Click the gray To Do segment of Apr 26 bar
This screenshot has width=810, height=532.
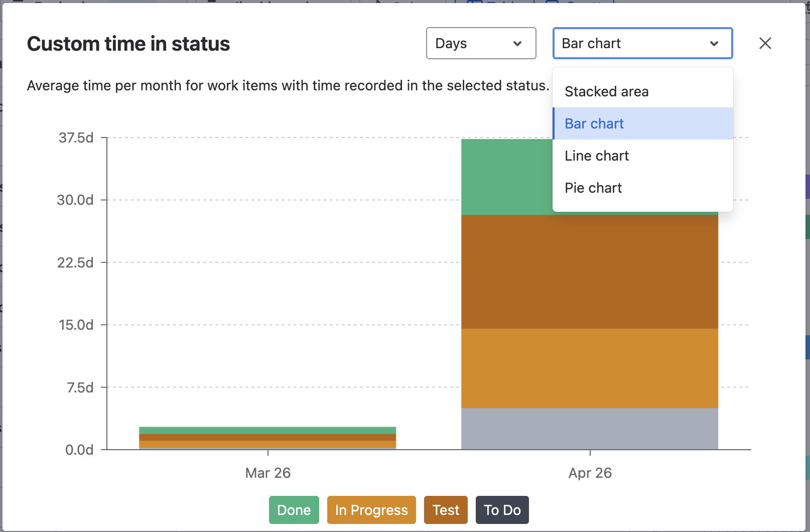tap(589, 429)
